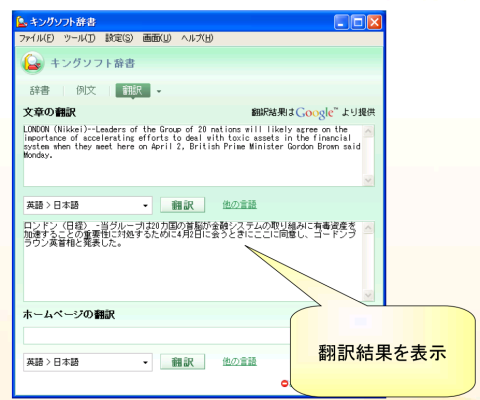The width and height of the screenshot is (480, 400).
Task: Open the ファイル(F) menu
Action: click(36, 38)
